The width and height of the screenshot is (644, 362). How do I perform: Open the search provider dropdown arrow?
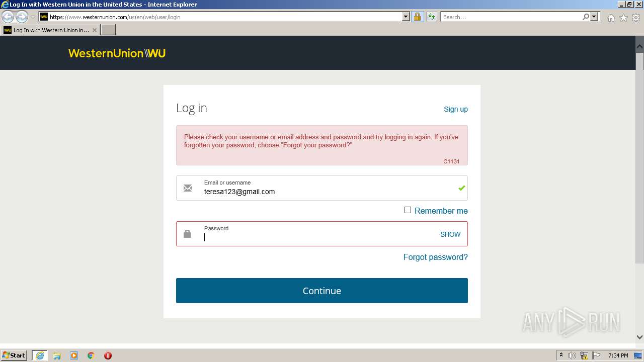pos(595,17)
